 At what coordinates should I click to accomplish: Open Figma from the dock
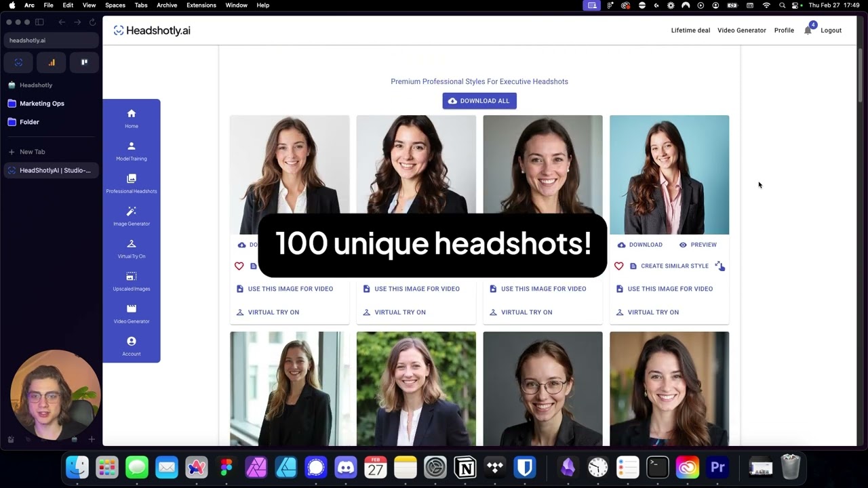[x=226, y=467]
